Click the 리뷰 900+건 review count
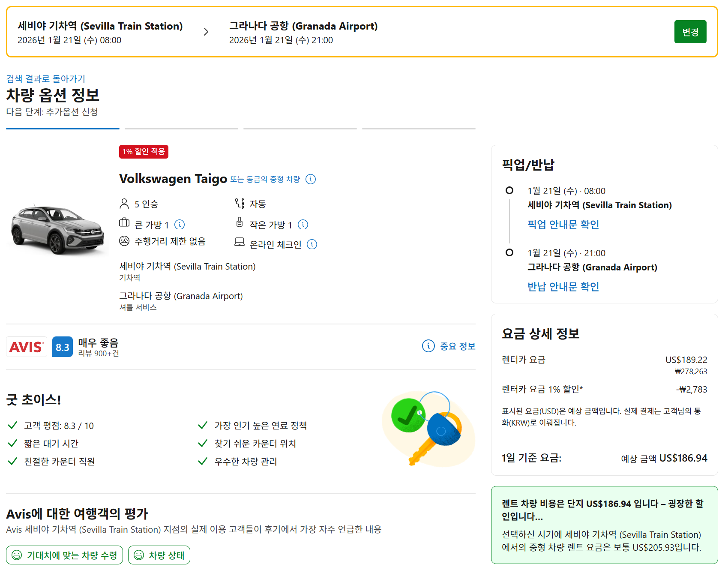Screen dimensions: 728x570 click(x=99, y=354)
